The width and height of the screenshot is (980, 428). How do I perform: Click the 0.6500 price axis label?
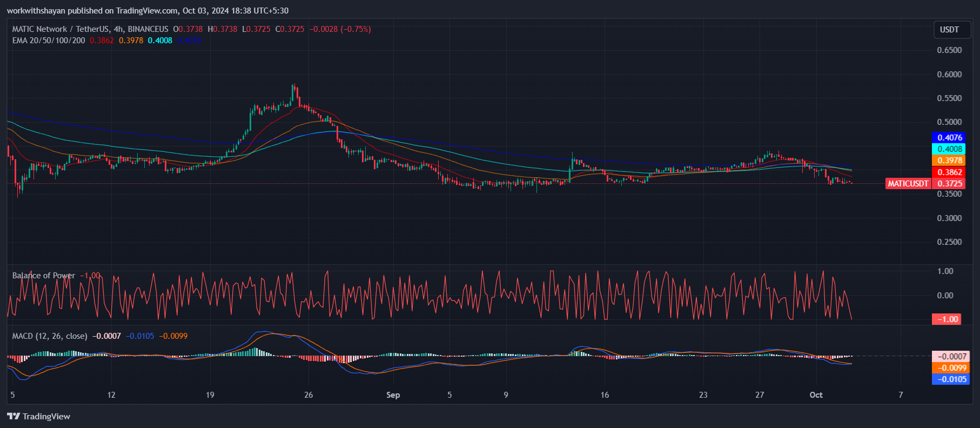tap(949, 50)
